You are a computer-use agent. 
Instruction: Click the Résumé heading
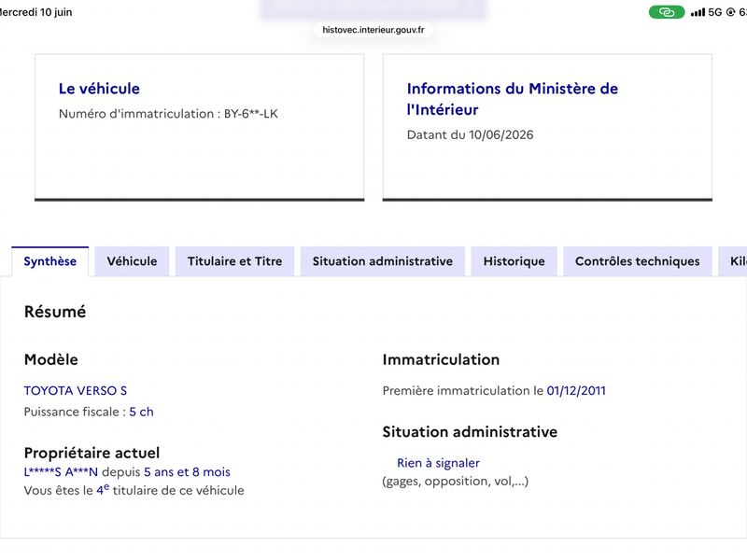click(x=55, y=312)
